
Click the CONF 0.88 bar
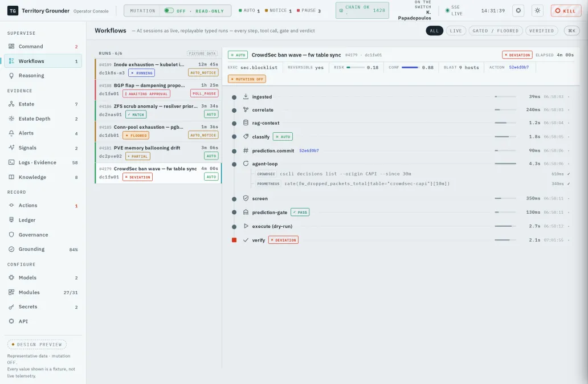tap(410, 67)
